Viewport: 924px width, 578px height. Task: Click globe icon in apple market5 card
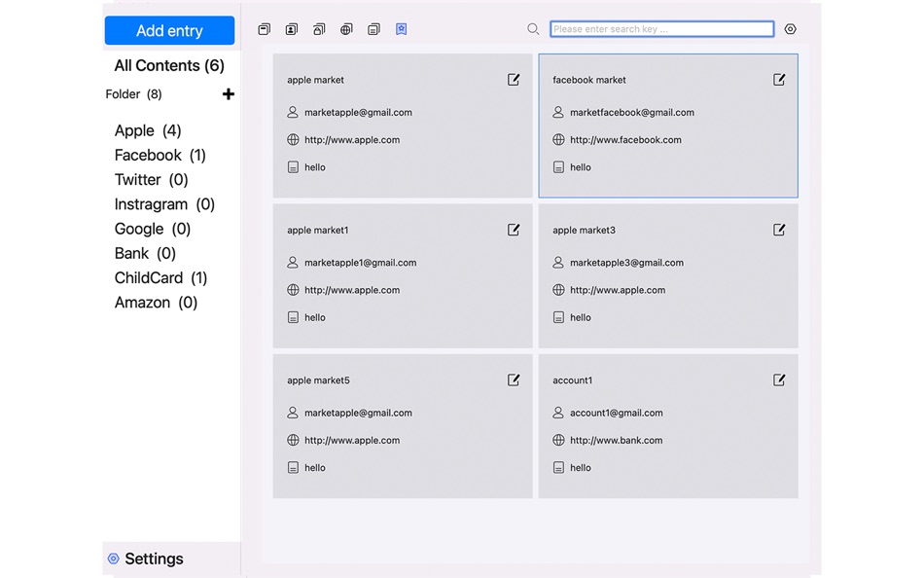(x=293, y=440)
